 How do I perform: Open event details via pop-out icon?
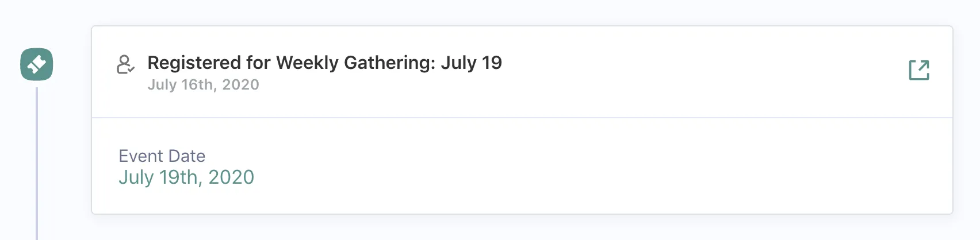[x=918, y=70]
